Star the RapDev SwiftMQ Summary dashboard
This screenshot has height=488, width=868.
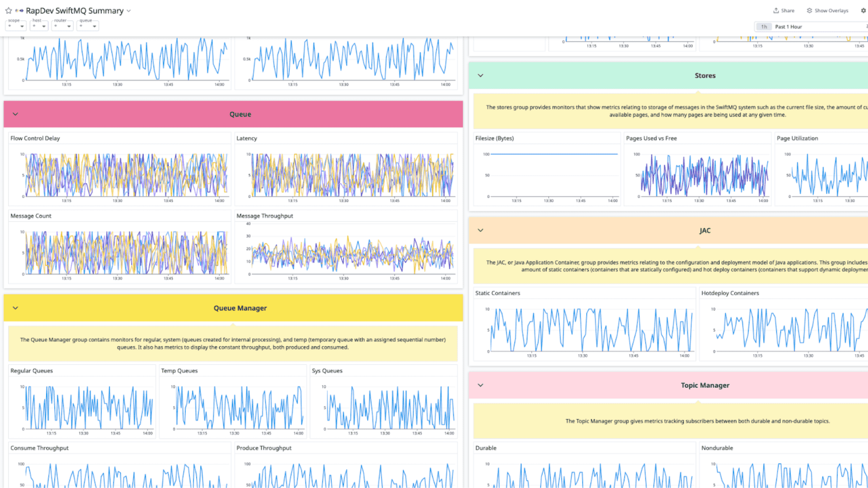tap(8, 10)
